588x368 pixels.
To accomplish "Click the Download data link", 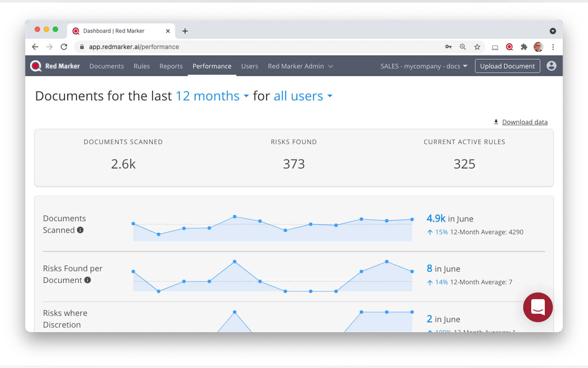I will (525, 122).
